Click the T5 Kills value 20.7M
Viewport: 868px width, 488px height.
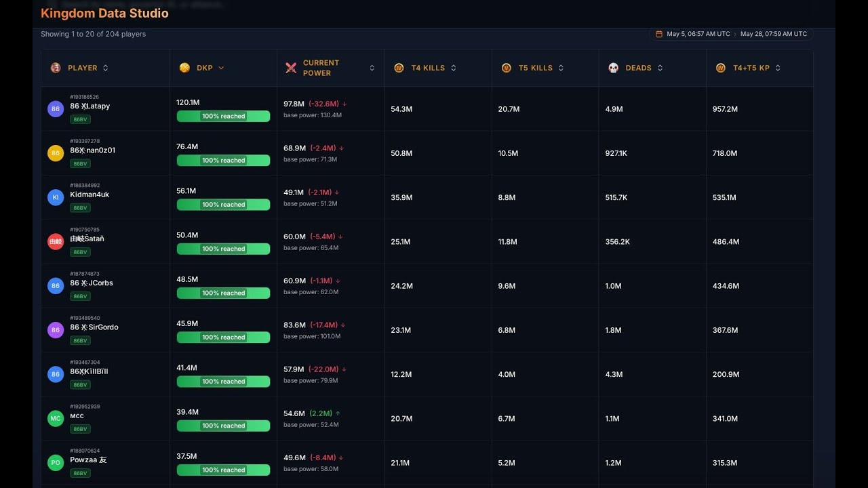click(509, 109)
